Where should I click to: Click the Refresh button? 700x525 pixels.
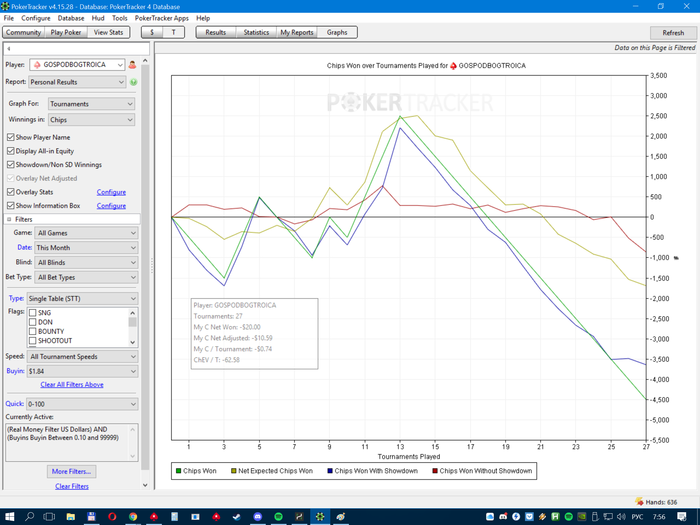(x=673, y=33)
